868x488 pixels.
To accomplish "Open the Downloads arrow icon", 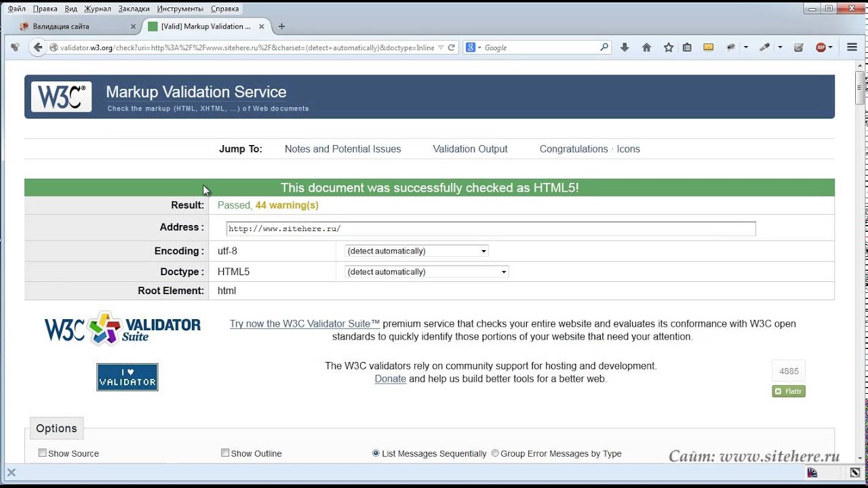I will [625, 47].
